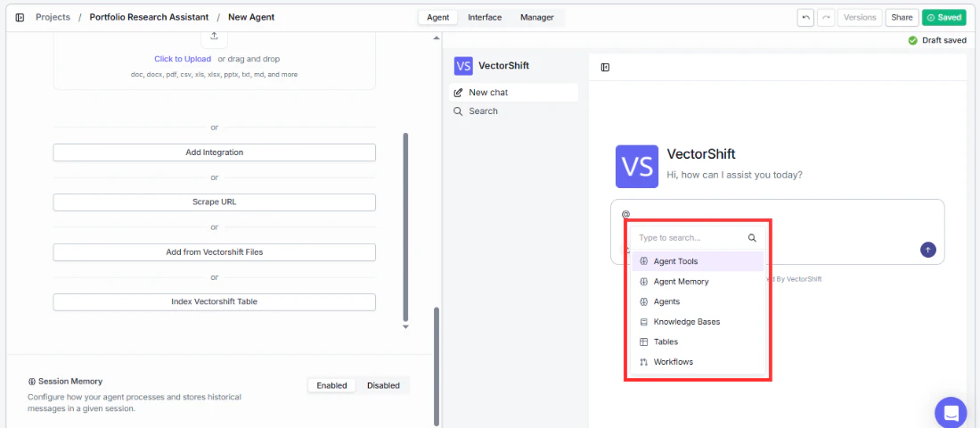980x428 pixels.
Task: Click the Agents brain icon
Action: (644, 301)
